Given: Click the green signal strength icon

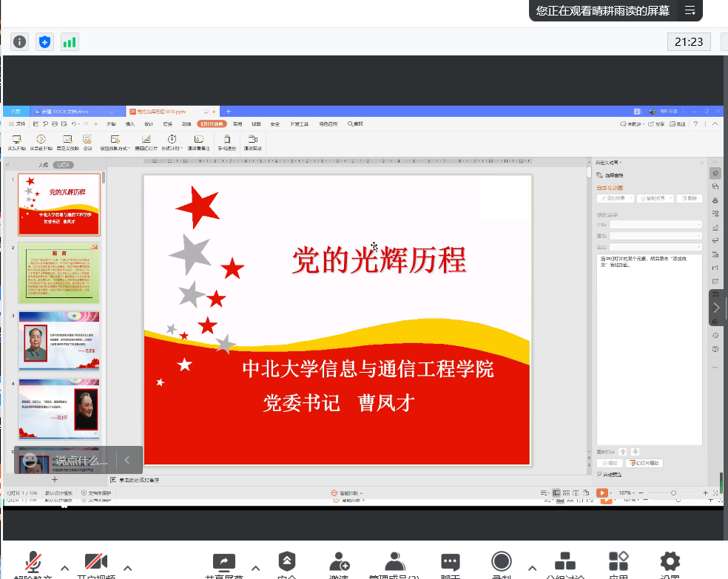Looking at the screenshot, I should (x=70, y=42).
